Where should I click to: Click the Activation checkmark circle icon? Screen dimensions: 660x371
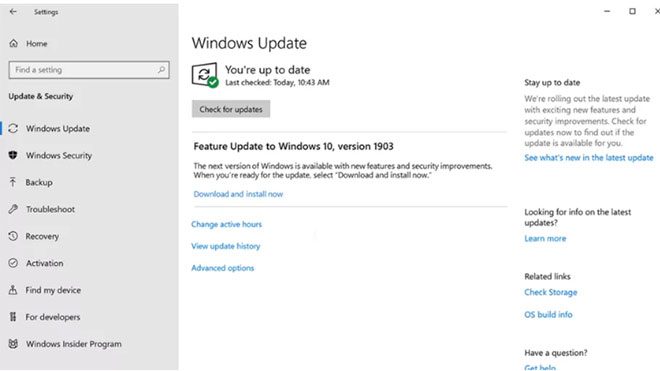point(13,263)
